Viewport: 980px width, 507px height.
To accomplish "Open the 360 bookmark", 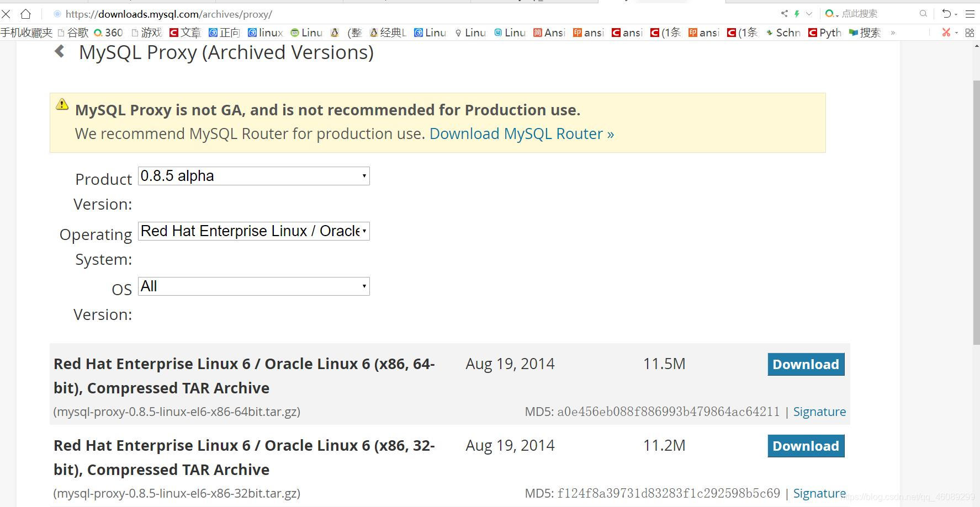I will click(108, 33).
